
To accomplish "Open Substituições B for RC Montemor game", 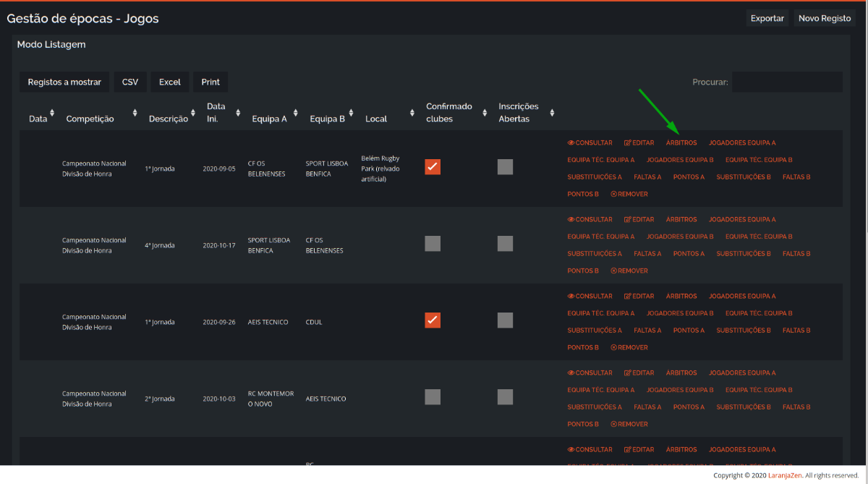I will (x=744, y=407).
